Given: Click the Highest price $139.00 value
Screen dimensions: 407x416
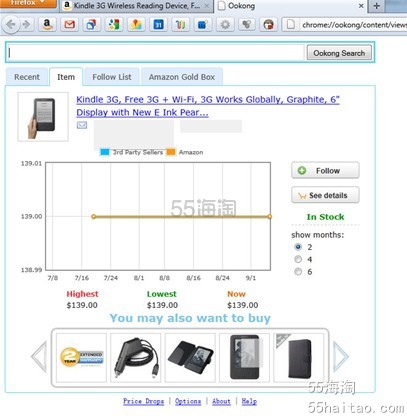Looking at the screenshot, I should coord(82,305).
